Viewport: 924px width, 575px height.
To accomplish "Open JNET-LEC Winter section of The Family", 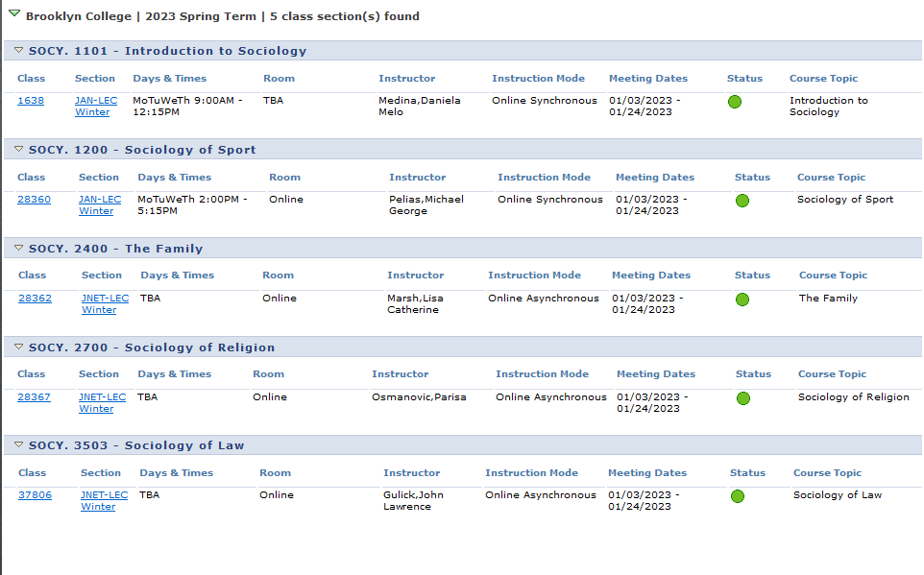I will click(x=105, y=304).
